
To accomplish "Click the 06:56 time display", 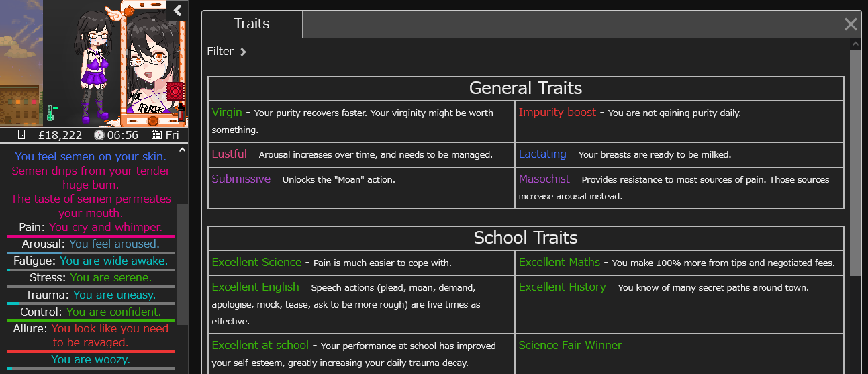I will [x=122, y=135].
